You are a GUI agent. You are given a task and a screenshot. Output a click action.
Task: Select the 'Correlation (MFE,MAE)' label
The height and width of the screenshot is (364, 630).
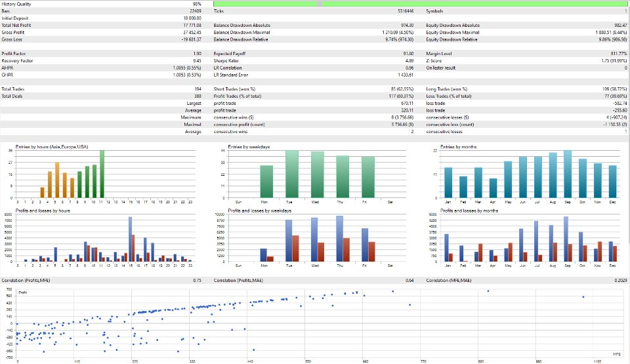coord(449,281)
